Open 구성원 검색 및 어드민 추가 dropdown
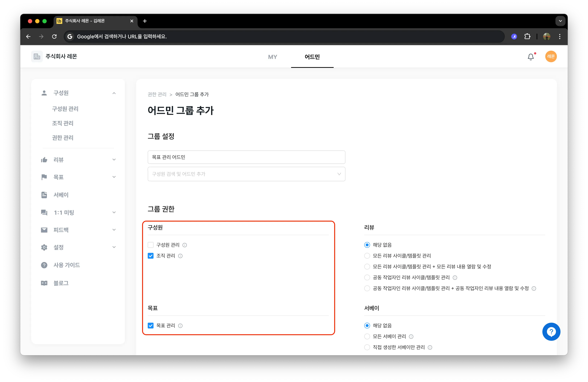Viewport: 588px width, 382px height. click(246, 174)
